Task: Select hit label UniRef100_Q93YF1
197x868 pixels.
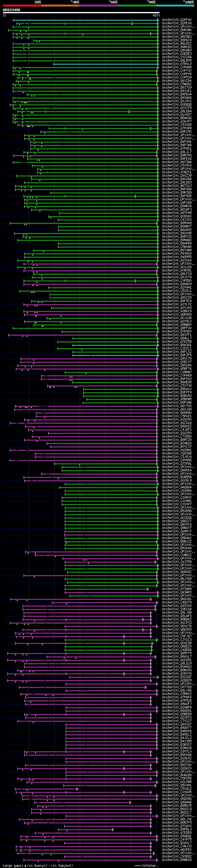Action: click(x=177, y=335)
